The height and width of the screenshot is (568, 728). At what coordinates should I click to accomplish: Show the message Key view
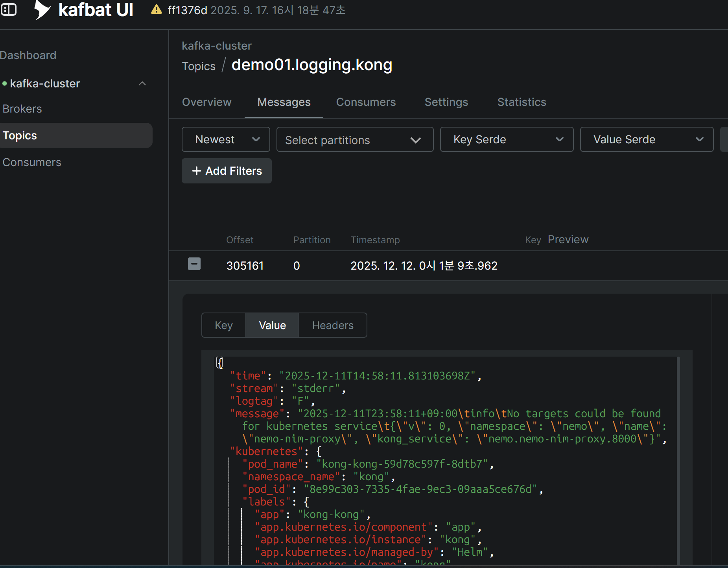pos(223,325)
